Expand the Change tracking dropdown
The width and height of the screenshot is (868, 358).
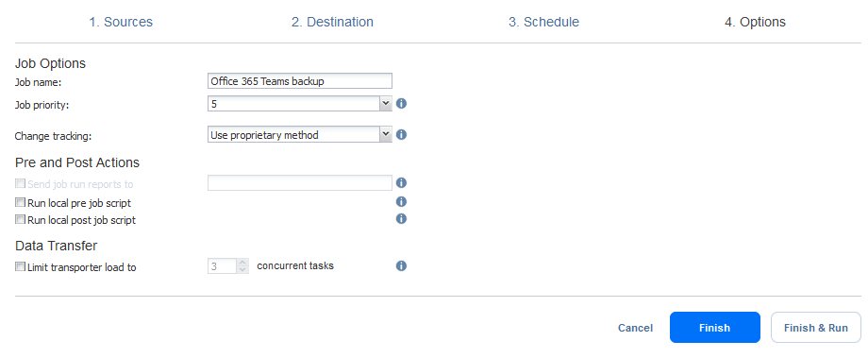386,134
